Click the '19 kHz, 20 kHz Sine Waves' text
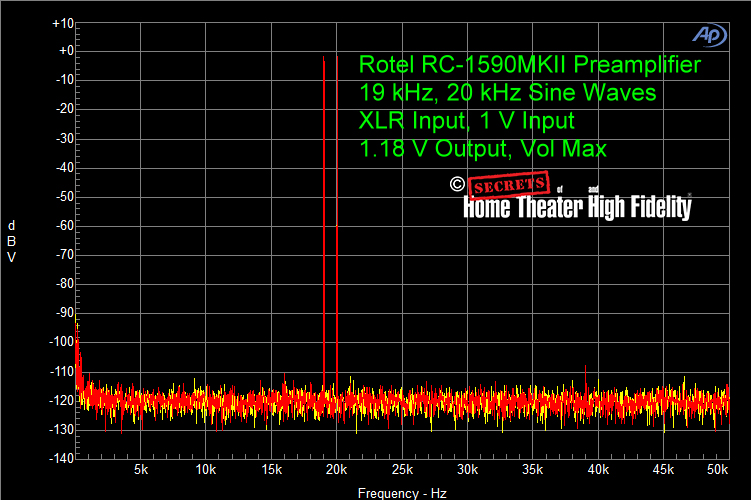Image resolution: width=751 pixels, height=500 pixels. click(507, 93)
